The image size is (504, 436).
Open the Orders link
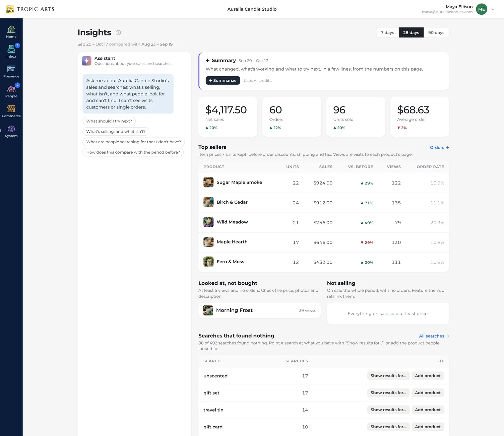[x=439, y=147]
